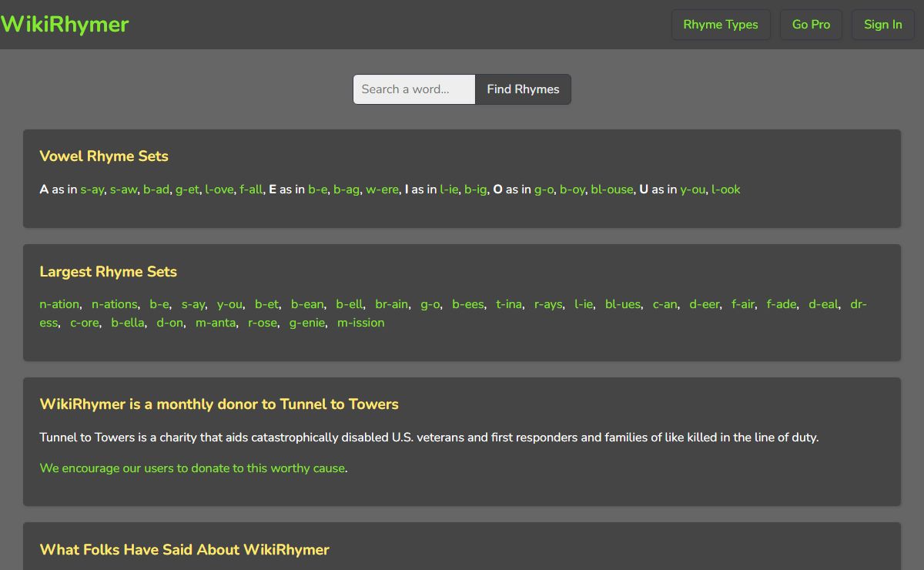Click the d-eal rhyme set
This screenshot has height=570, width=924.
point(823,304)
